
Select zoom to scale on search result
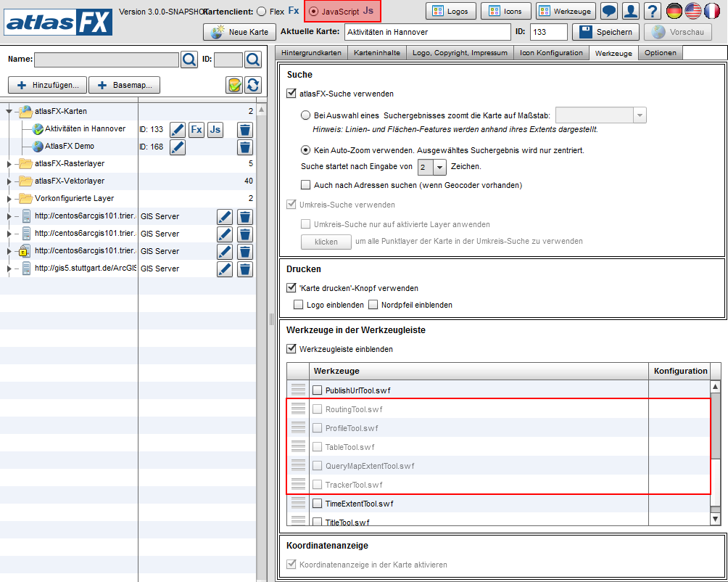point(305,115)
